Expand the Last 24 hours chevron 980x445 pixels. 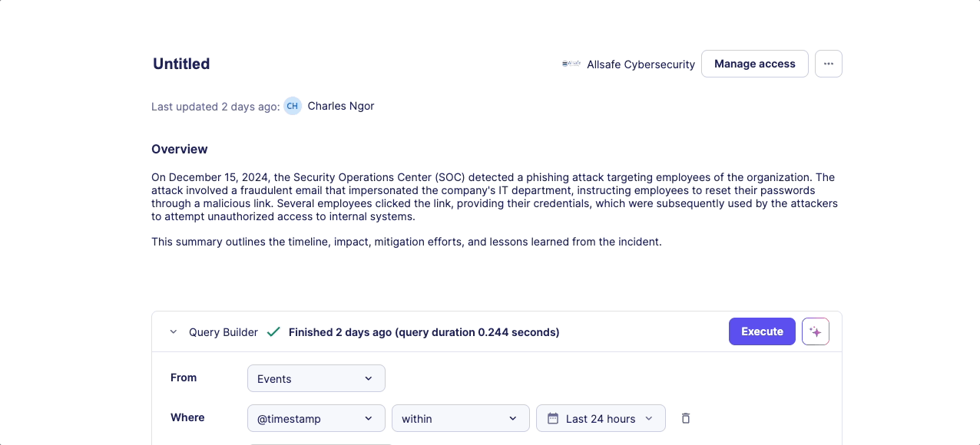649,418
